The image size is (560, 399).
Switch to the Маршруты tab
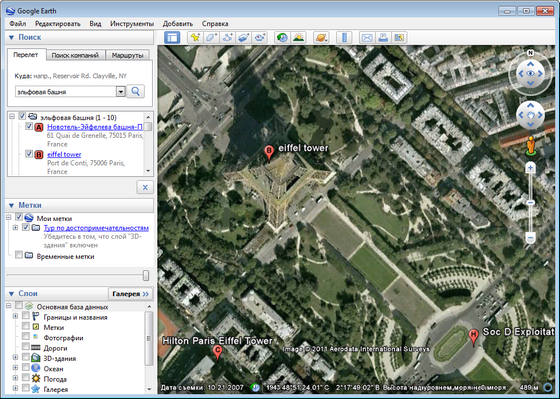[x=128, y=55]
